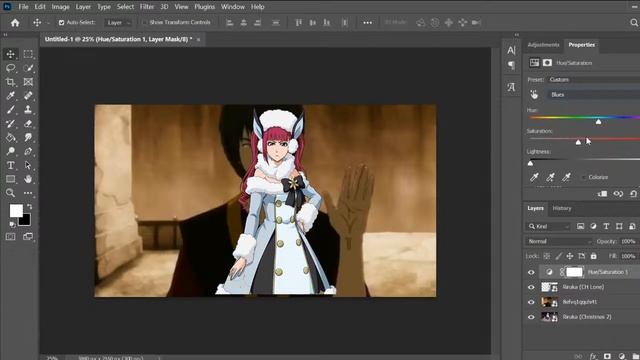Select the Path Selection tool
Screen dimensions: 640x360
tap(28, 165)
